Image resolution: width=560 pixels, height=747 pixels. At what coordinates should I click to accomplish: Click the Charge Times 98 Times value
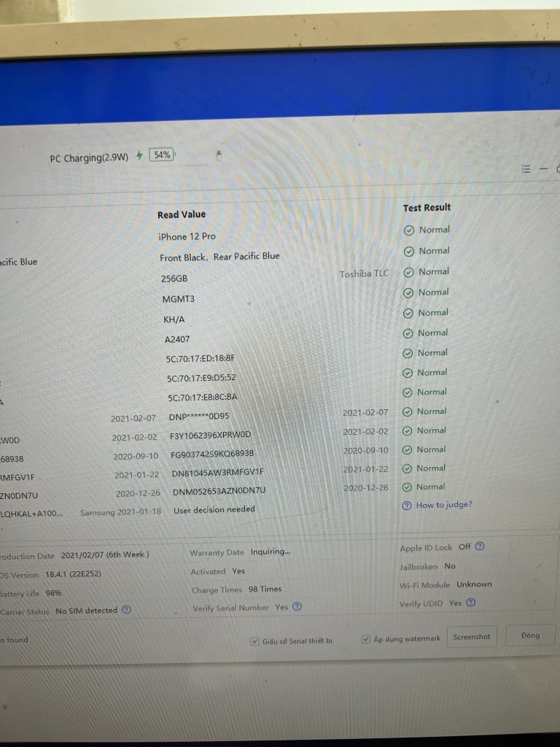pos(265,589)
